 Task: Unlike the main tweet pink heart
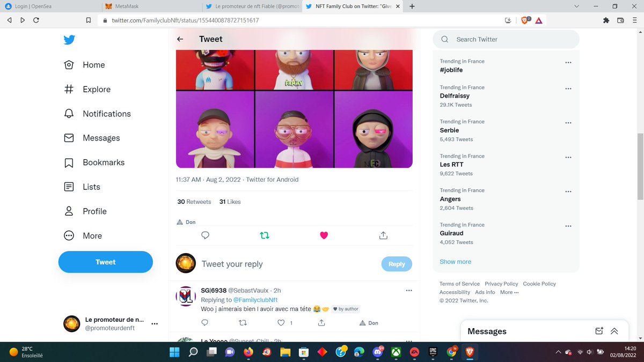(x=324, y=235)
